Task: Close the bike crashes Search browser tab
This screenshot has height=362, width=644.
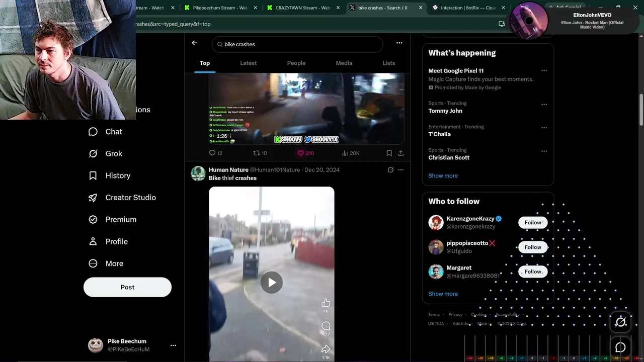Action: coord(420,8)
